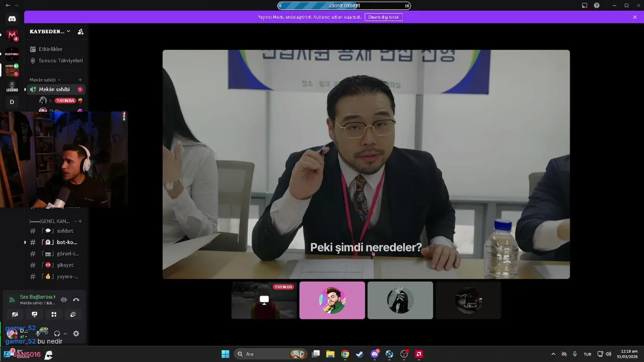Open activities launcher in voice panel
This screenshot has height=362, width=644.
click(x=54, y=314)
